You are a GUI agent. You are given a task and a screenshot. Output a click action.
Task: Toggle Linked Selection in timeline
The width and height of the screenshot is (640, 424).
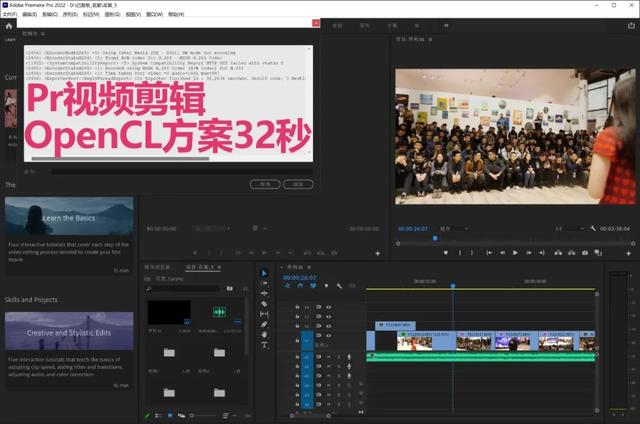pos(313,286)
